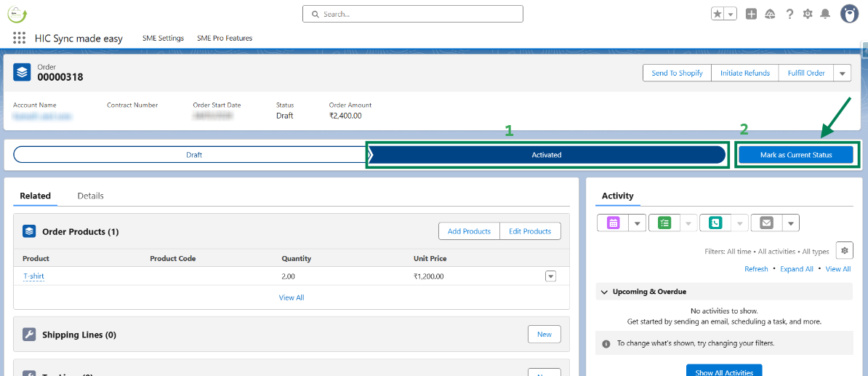Open the SME Pro Features tab
This screenshot has height=376, width=868.
pos(225,39)
